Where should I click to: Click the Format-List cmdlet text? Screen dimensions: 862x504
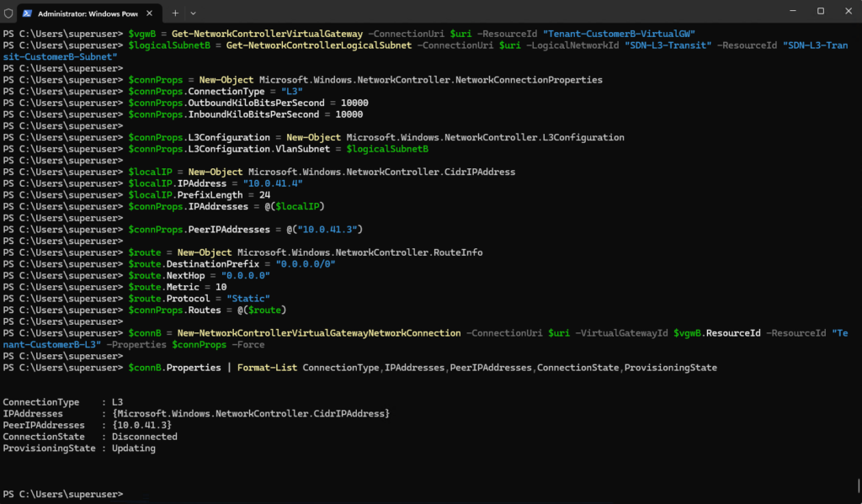click(267, 368)
